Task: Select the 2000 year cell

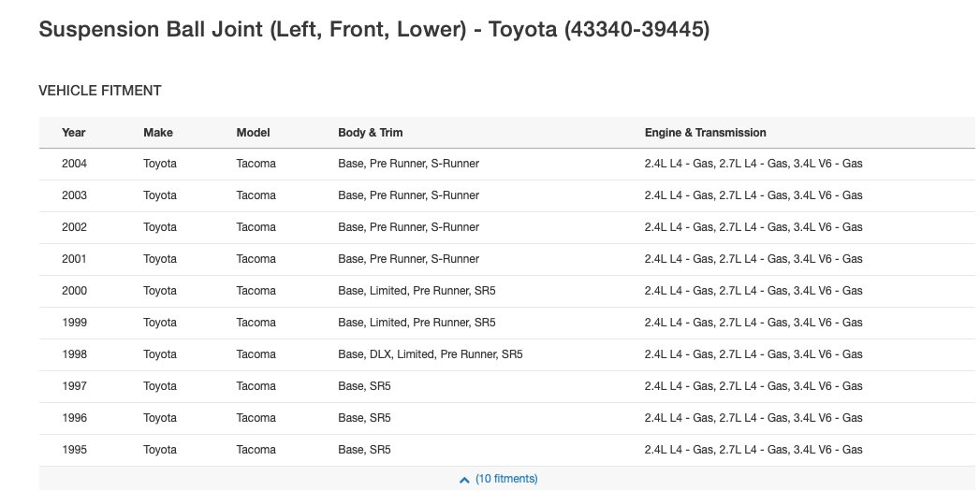Action: coord(74,291)
